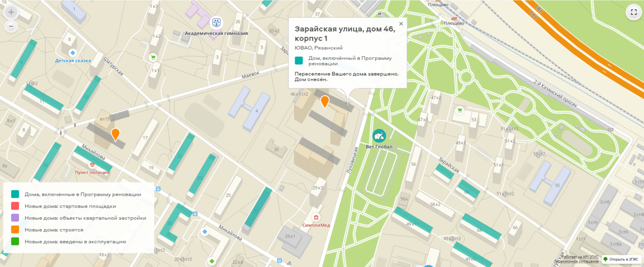Click the СимплиМед label
Screen dimensions: 644x267
coord(316,225)
